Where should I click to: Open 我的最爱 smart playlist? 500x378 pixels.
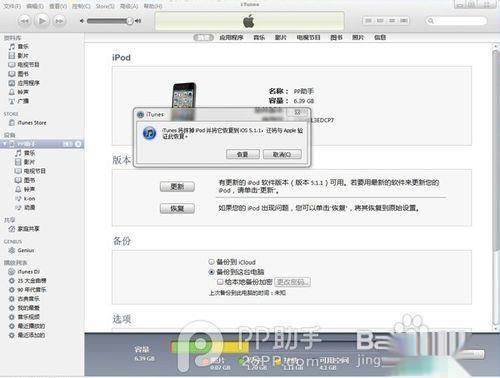24,308
